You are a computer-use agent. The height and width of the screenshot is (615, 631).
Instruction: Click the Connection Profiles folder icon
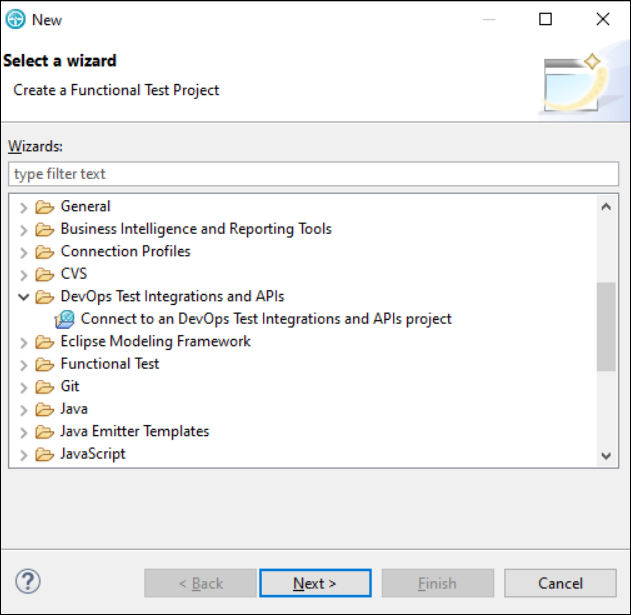pos(44,252)
